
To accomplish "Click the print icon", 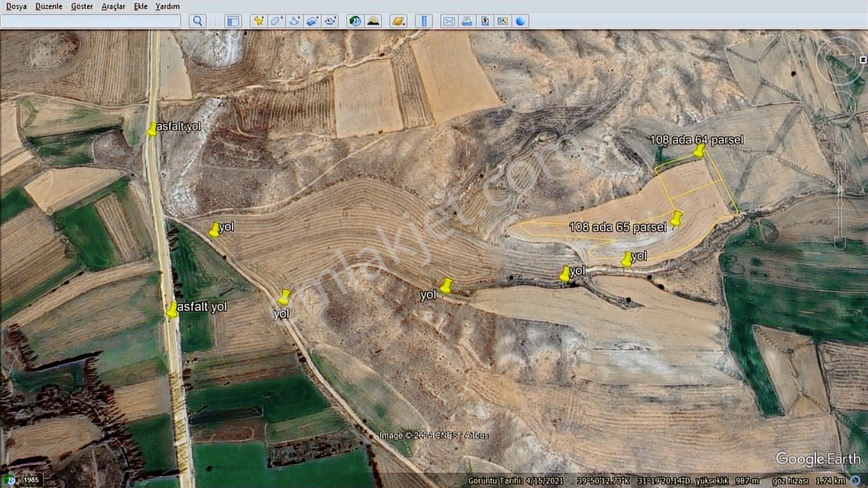I will coord(467,21).
